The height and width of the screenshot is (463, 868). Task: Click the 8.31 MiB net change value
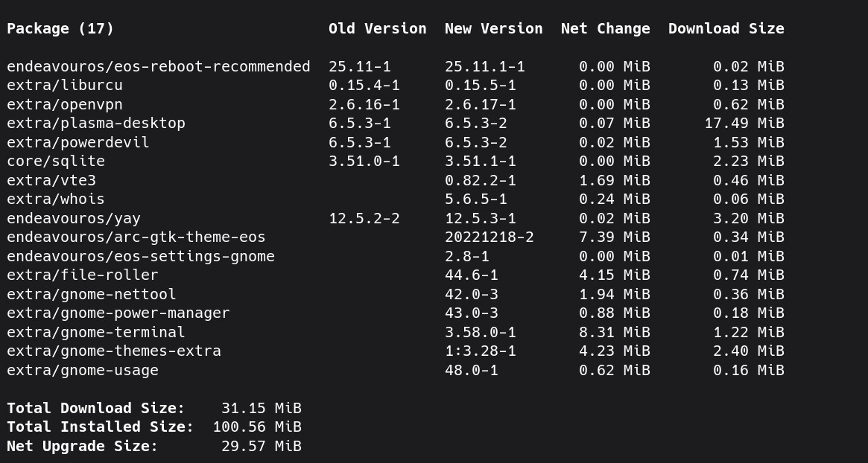click(x=615, y=333)
